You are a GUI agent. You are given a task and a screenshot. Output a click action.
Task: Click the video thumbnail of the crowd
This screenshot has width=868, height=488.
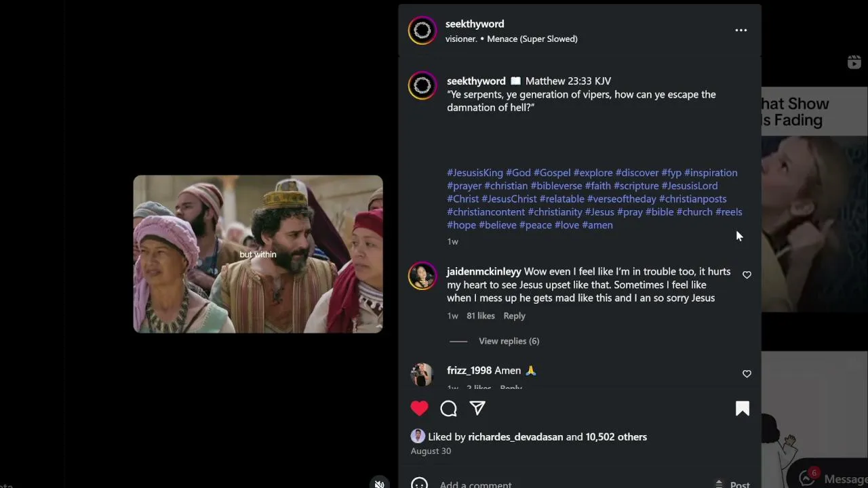pos(258,254)
